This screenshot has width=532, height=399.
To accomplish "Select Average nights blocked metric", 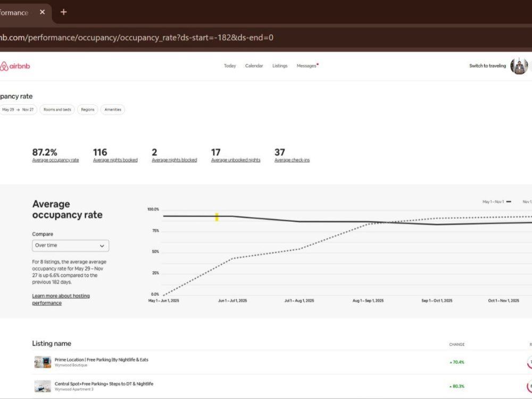I will point(174,160).
